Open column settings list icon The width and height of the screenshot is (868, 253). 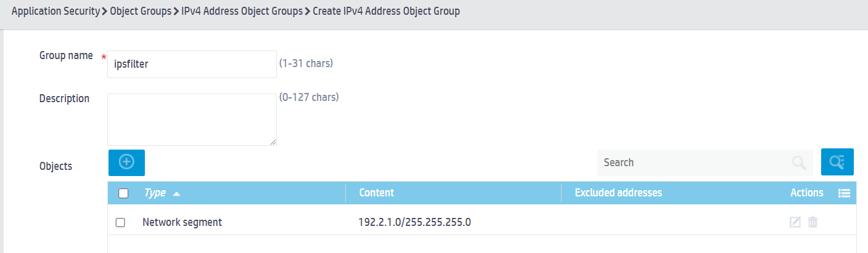(x=845, y=193)
